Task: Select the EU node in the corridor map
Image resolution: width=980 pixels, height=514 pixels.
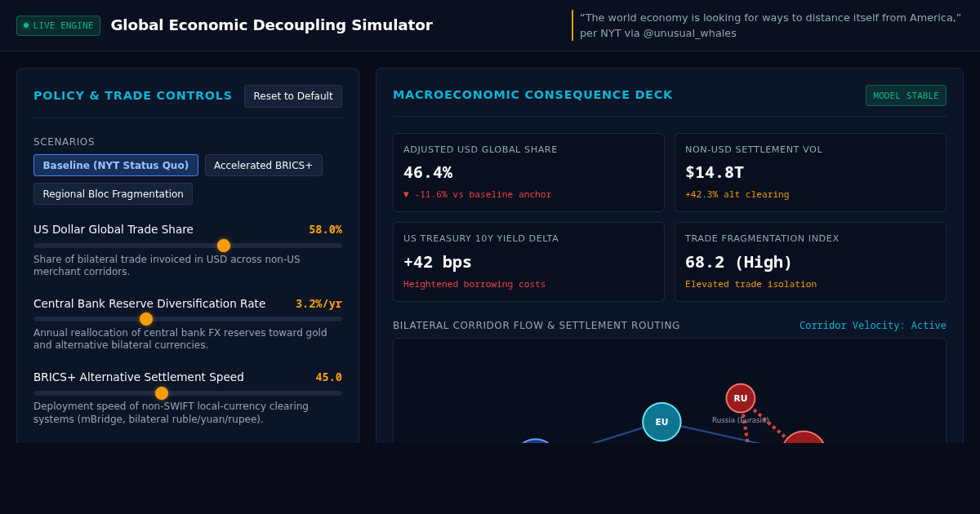Action: (661, 422)
